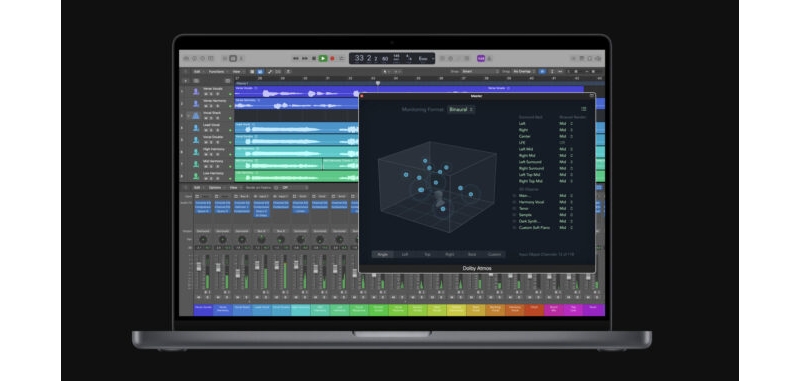Mute the Lead Vocal track header
This screenshot has width=800, height=381.
click(206, 130)
